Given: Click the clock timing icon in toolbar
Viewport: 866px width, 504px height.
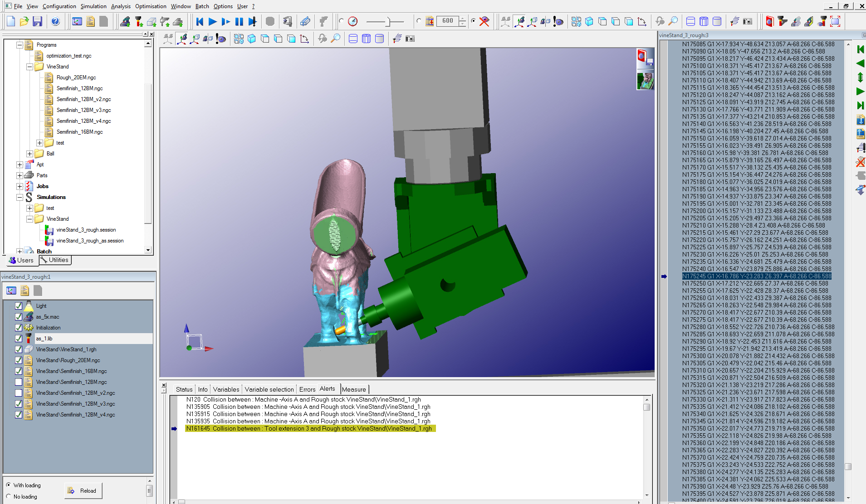Looking at the screenshot, I should 353,21.
